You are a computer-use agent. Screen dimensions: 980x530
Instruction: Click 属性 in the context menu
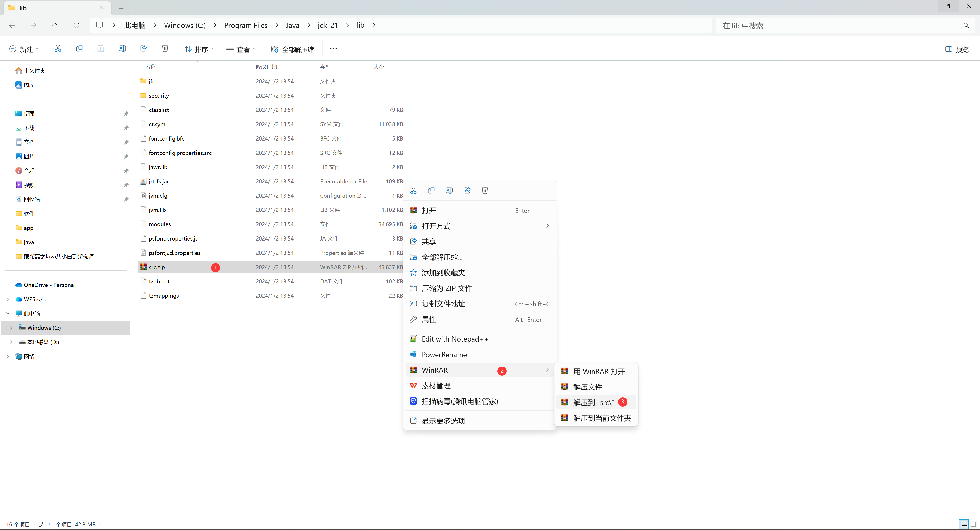pyautogui.click(x=480, y=319)
